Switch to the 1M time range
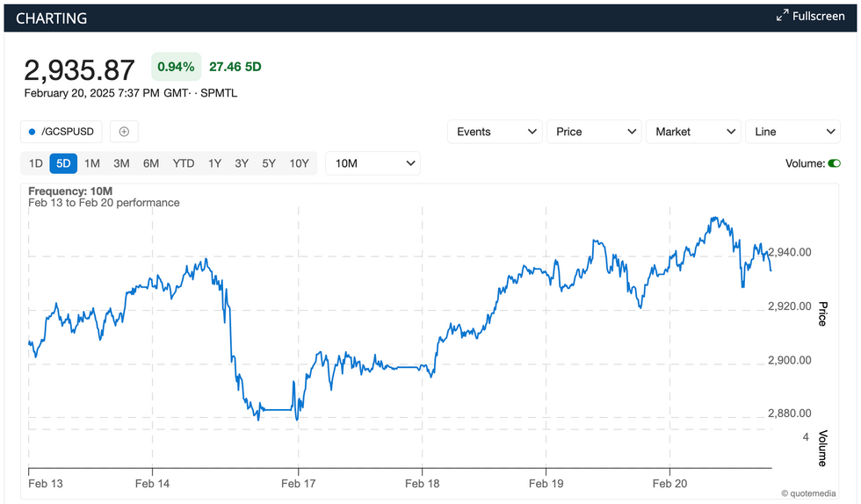 (x=92, y=163)
